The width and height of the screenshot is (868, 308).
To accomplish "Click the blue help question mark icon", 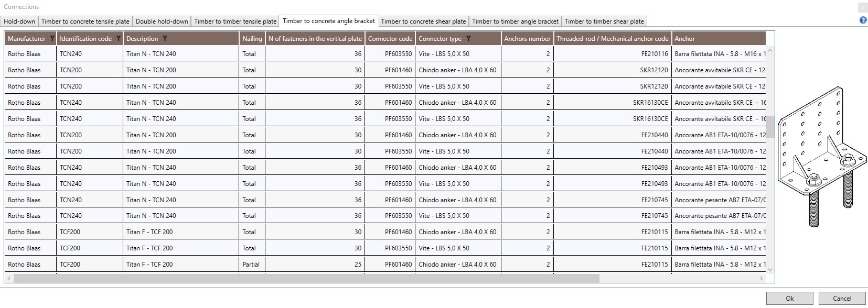I will 863,20.
